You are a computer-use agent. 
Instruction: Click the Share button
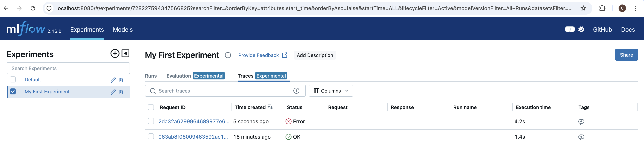626,55
